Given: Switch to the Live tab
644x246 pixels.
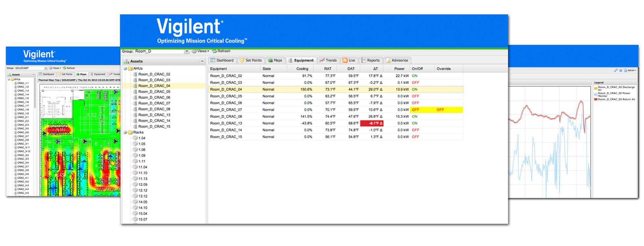Looking at the screenshot, I should coord(349,60).
